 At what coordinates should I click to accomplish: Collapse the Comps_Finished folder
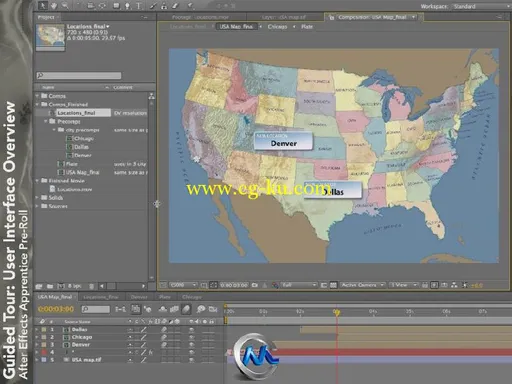point(37,104)
